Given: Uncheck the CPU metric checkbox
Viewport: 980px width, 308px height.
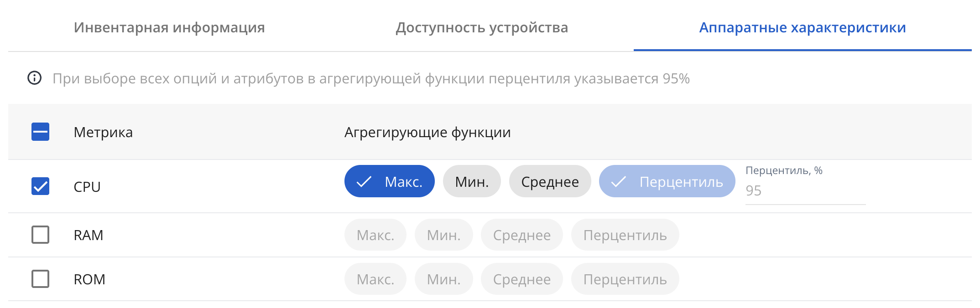Looking at the screenshot, I should coord(41,186).
